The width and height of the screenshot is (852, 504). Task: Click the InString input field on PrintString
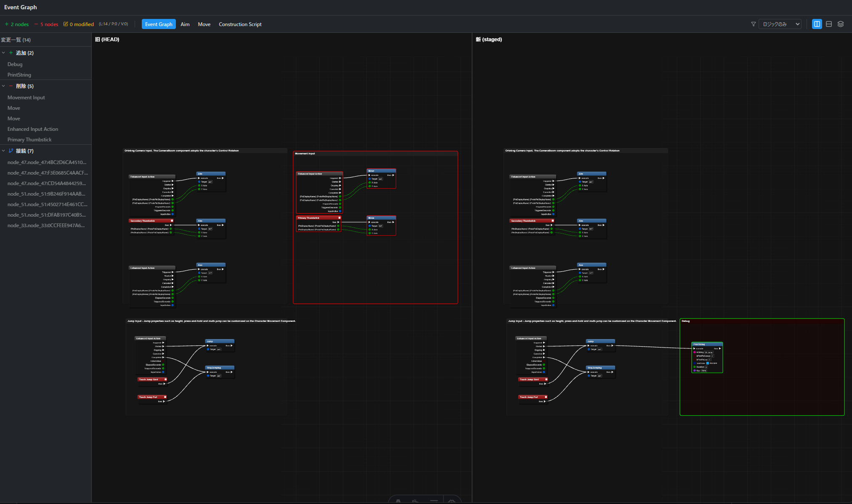(x=709, y=352)
